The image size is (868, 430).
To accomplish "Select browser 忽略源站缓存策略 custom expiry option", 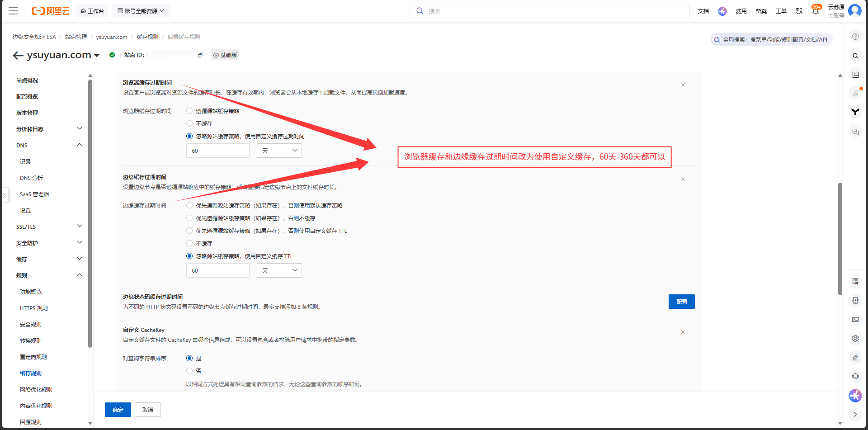I will [189, 136].
